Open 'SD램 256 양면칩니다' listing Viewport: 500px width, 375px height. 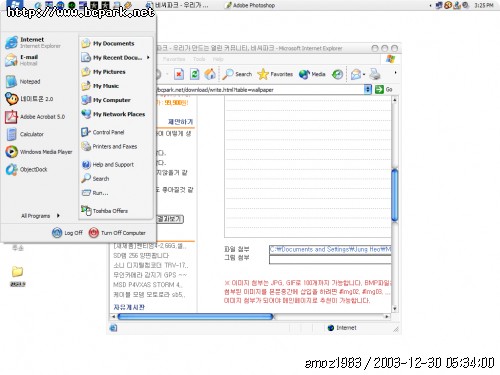[141, 256]
